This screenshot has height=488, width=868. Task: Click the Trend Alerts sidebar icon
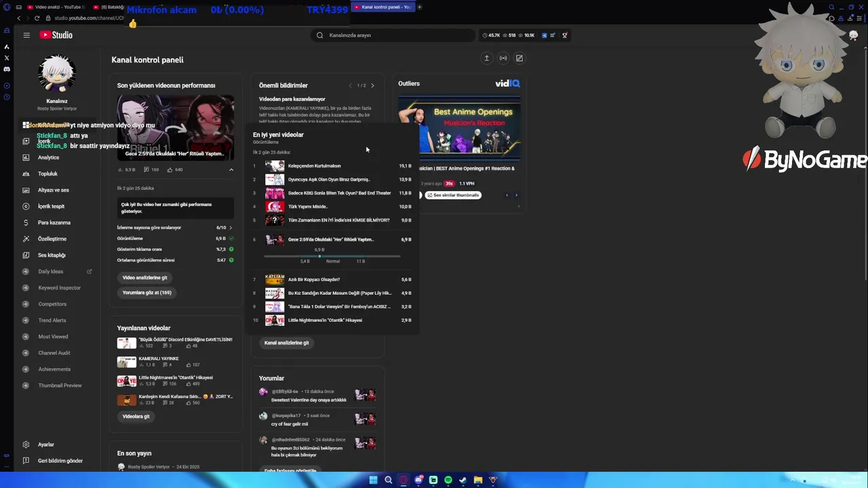(x=26, y=320)
